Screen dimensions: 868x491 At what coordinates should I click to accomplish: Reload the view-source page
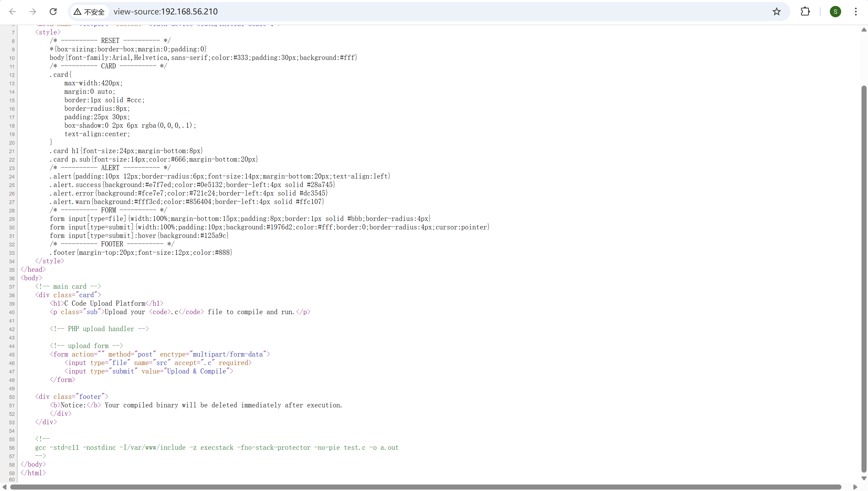point(53,12)
